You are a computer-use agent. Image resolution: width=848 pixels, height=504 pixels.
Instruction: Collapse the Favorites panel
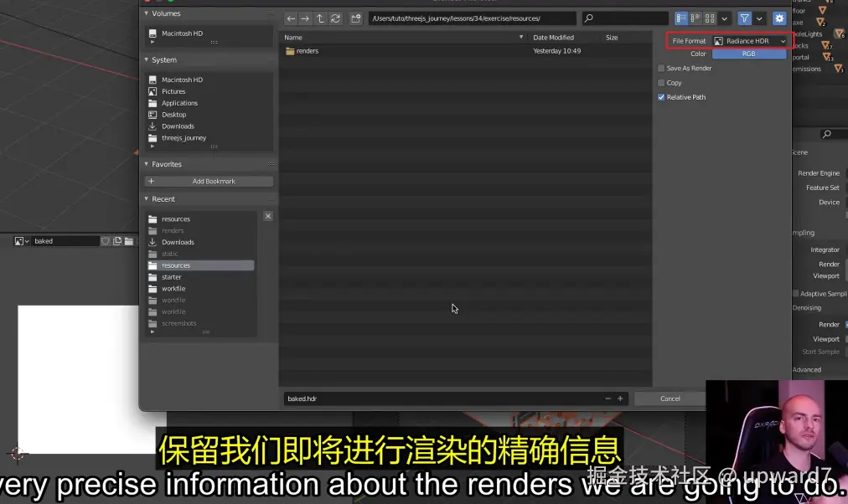(x=146, y=164)
